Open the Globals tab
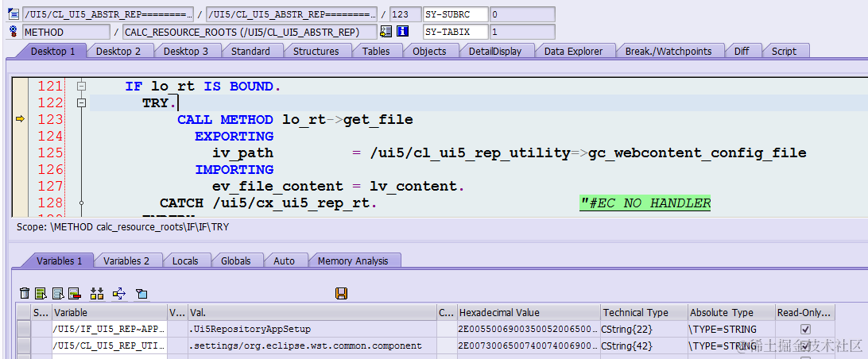This screenshot has width=868, height=359. pos(235,261)
